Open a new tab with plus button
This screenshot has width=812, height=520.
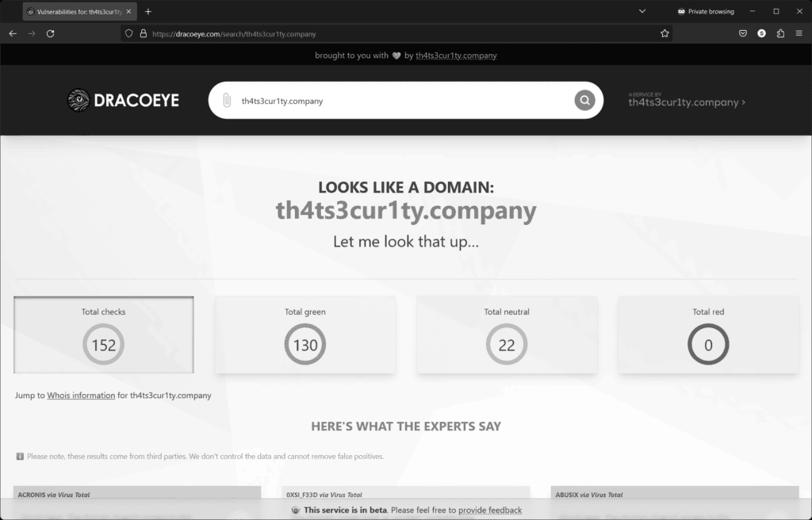point(148,11)
